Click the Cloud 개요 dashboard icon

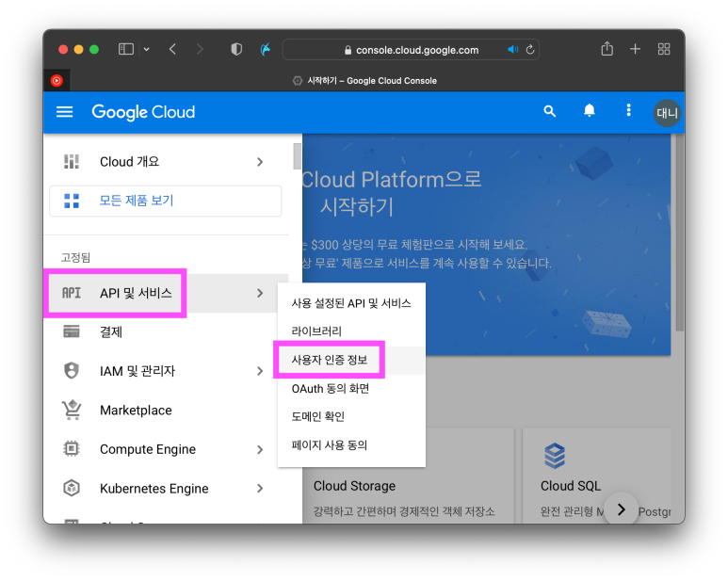click(x=72, y=161)
